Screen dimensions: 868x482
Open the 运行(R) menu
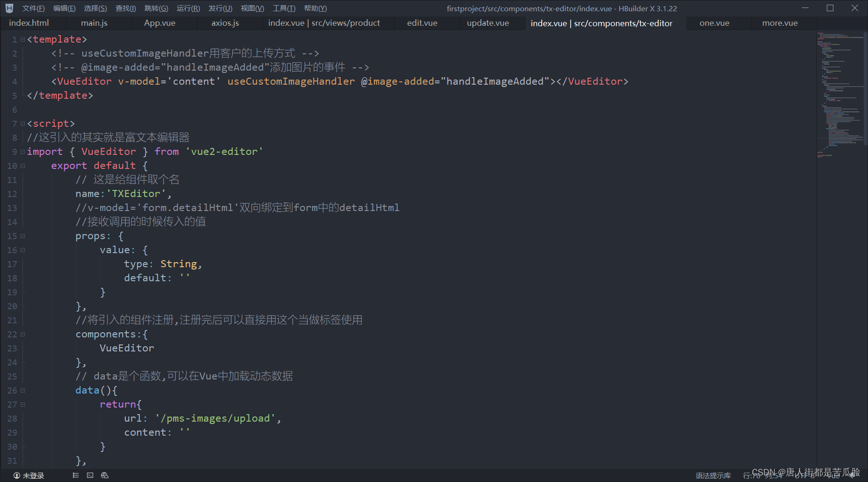[188, 8]
